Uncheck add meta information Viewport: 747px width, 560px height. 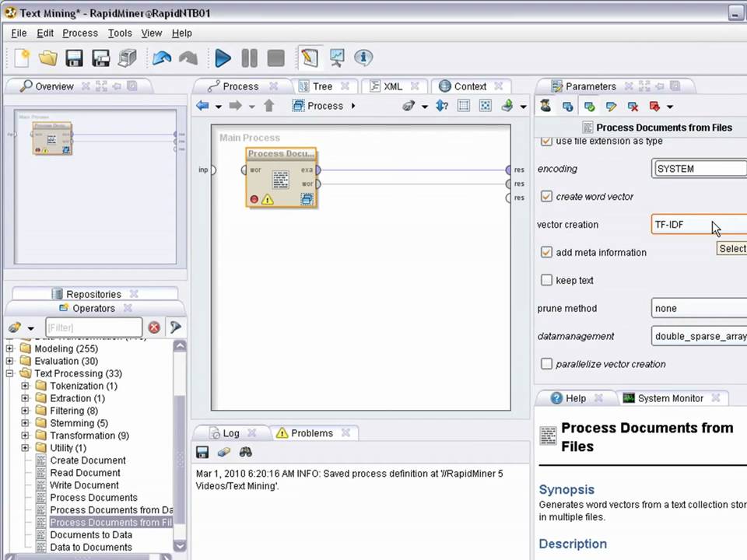click(546, 252)
